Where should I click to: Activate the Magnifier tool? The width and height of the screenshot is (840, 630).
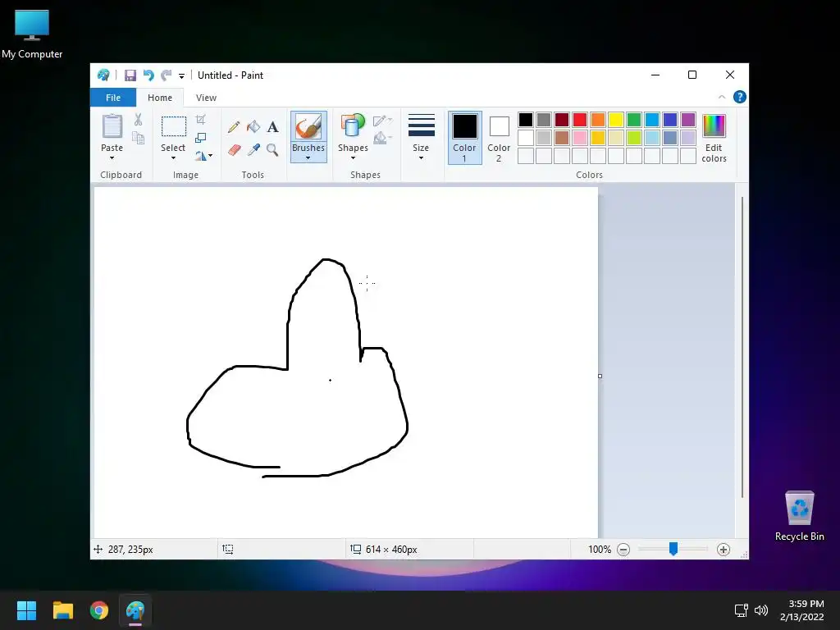[272, 149]
